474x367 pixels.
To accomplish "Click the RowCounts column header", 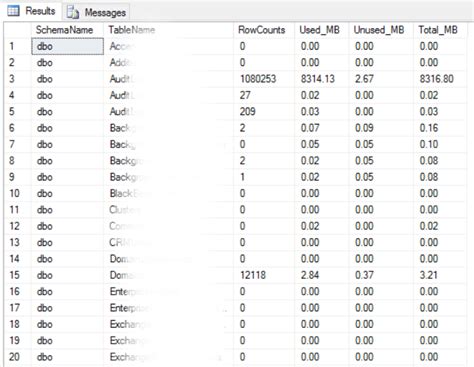I will click(264, 30).
